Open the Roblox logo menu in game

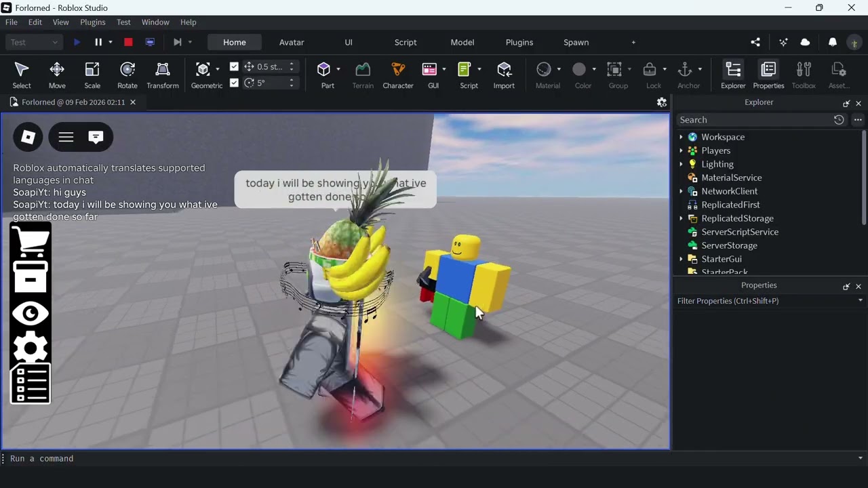pos(28,137)
